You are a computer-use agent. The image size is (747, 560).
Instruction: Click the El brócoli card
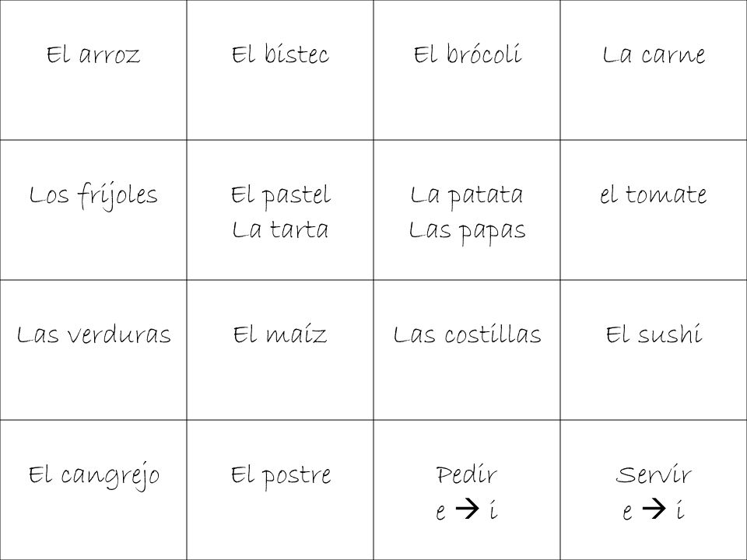(467, 70)
